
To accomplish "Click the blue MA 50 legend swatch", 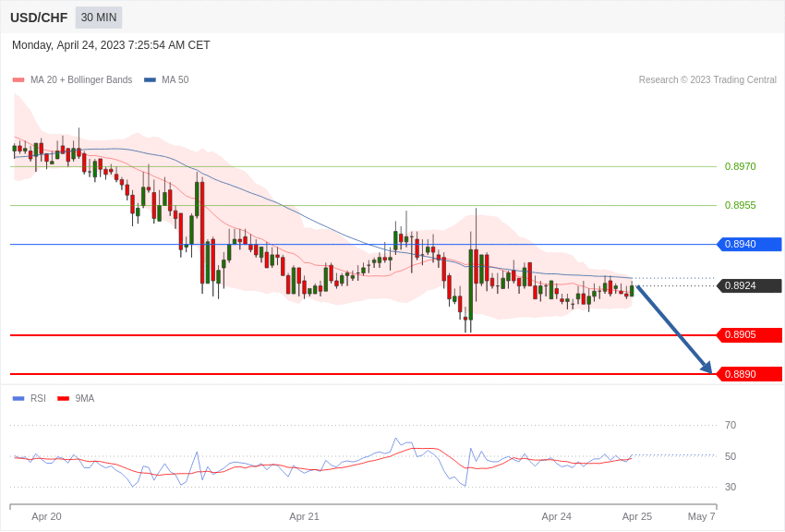I will pyautogui.click(x=150, y=79).
